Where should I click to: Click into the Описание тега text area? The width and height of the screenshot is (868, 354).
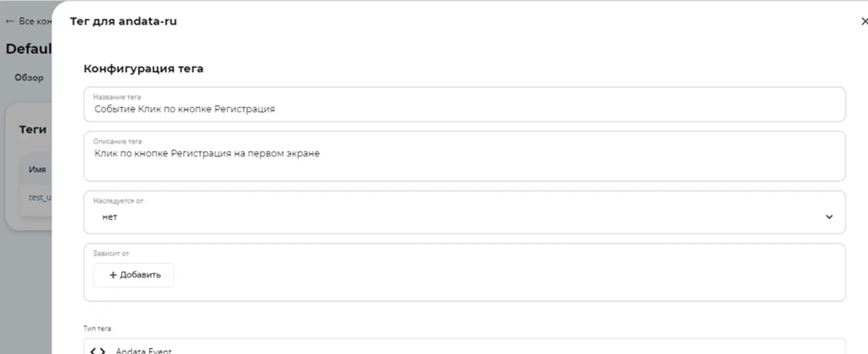point(464,156)
